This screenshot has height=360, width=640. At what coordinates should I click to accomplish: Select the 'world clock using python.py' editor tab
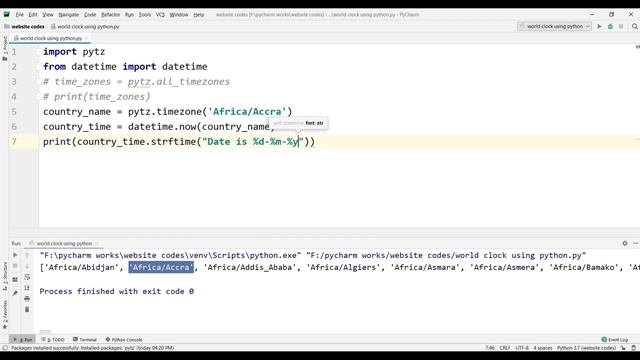pyautogui.click(x=51, y=38)
